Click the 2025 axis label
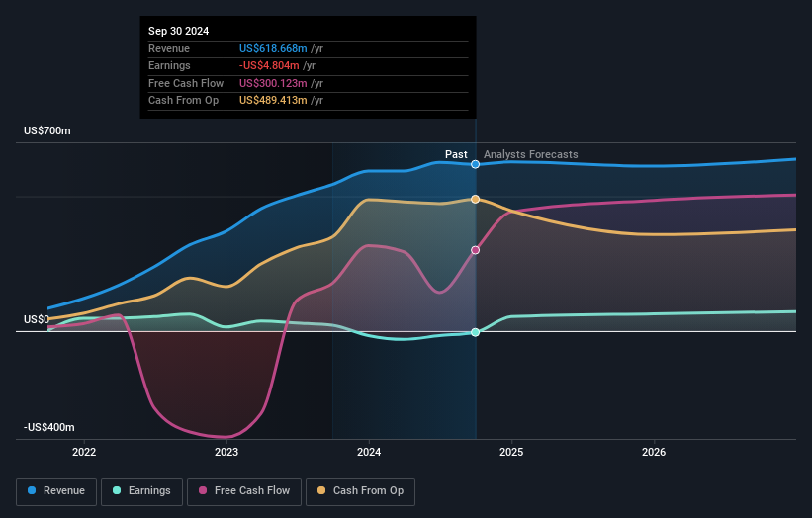Screen dimensions: 812x518 click(x=511, y=452)
